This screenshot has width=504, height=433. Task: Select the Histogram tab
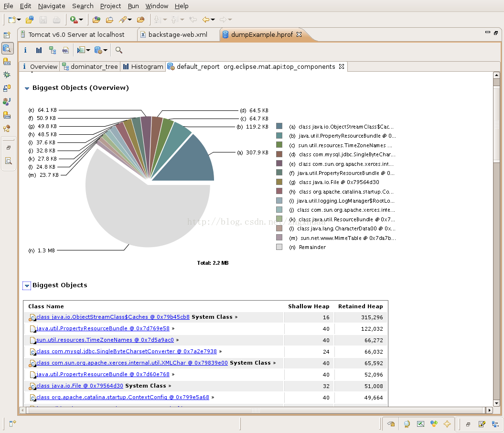143,66
